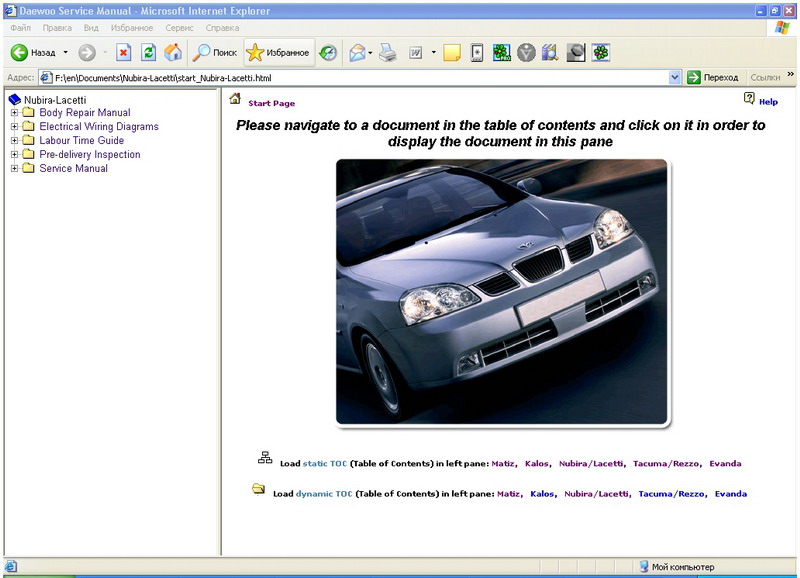The width and height of the screenshot is (800, 578).
Task: Load the static TOC for Matiz
Action: pos(503,463)
